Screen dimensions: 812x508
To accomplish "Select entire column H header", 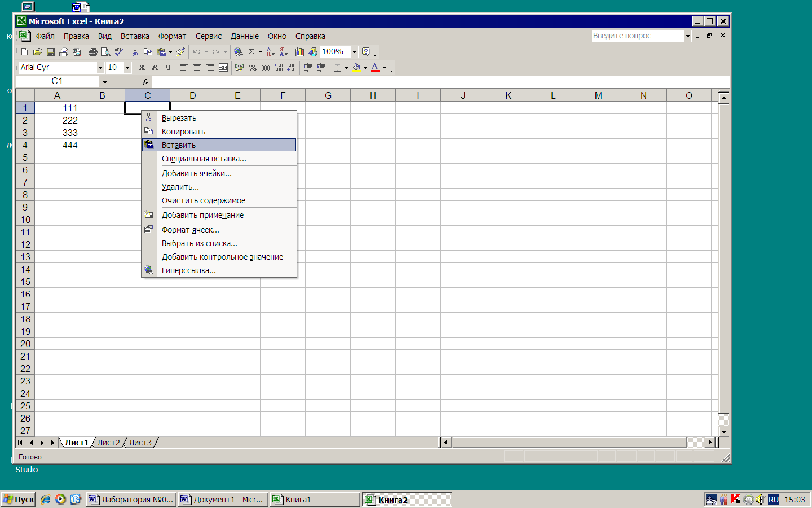I will pyautogui.click(x=373, y=95).
